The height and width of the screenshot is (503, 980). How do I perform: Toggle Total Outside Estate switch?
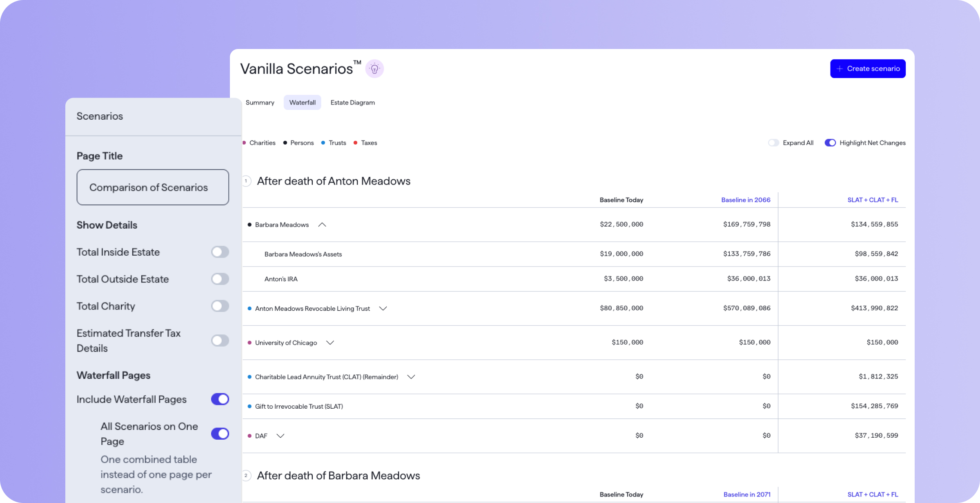point(220,279)
